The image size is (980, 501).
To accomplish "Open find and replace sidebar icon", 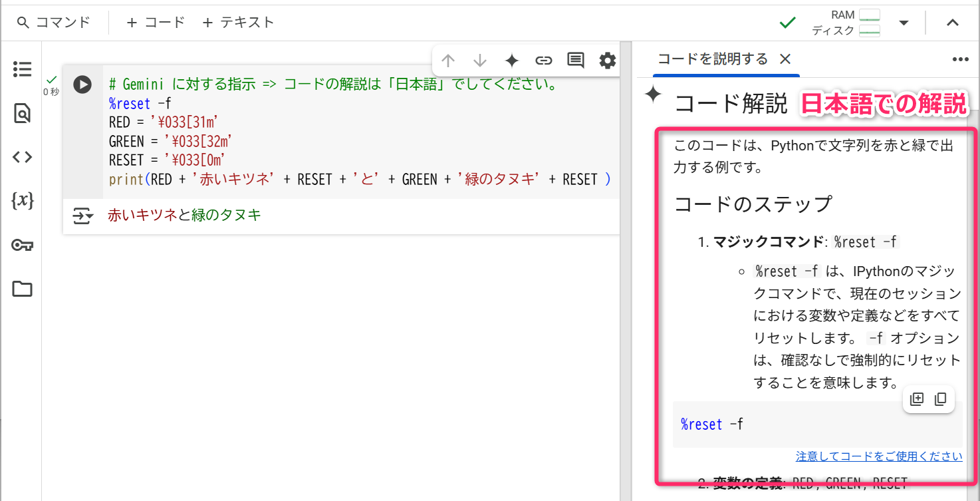I will pyautogui.click(x=22, y=114).
